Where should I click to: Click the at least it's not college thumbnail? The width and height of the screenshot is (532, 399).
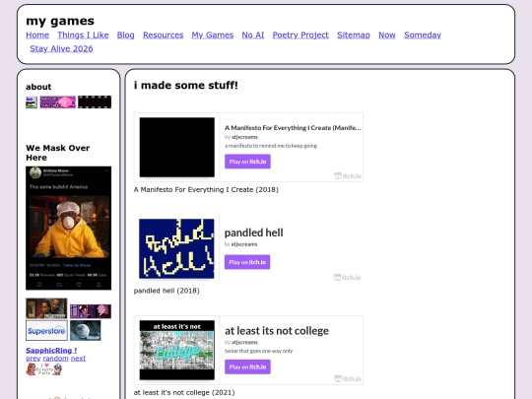(177, 350)
